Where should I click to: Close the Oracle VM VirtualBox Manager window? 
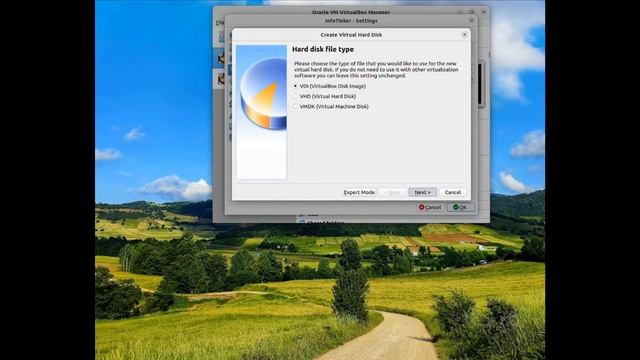click(x=484, y=12)
